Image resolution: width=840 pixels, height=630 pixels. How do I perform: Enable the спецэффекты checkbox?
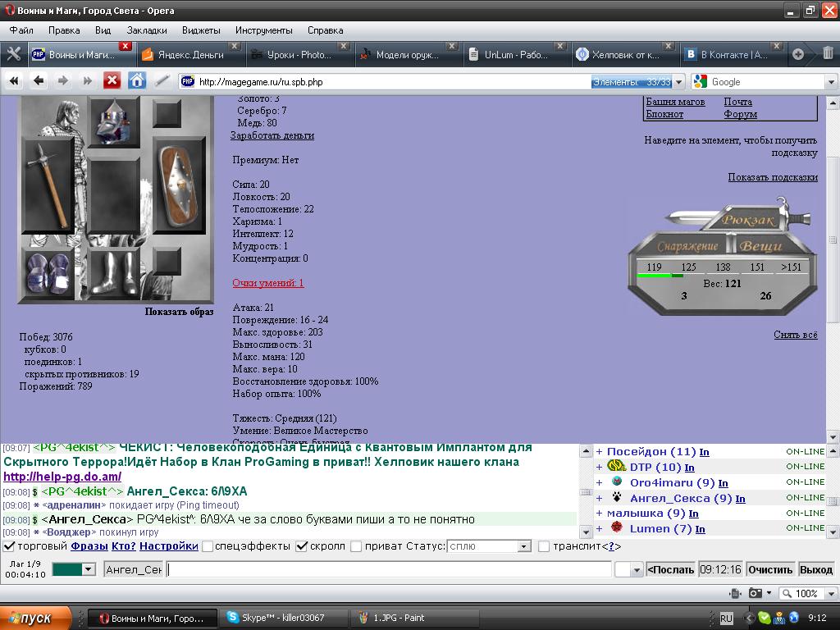[208, 546]
